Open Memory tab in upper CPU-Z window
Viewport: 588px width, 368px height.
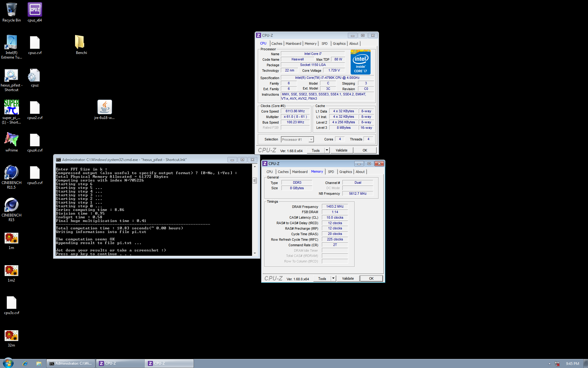click(311, 44)
